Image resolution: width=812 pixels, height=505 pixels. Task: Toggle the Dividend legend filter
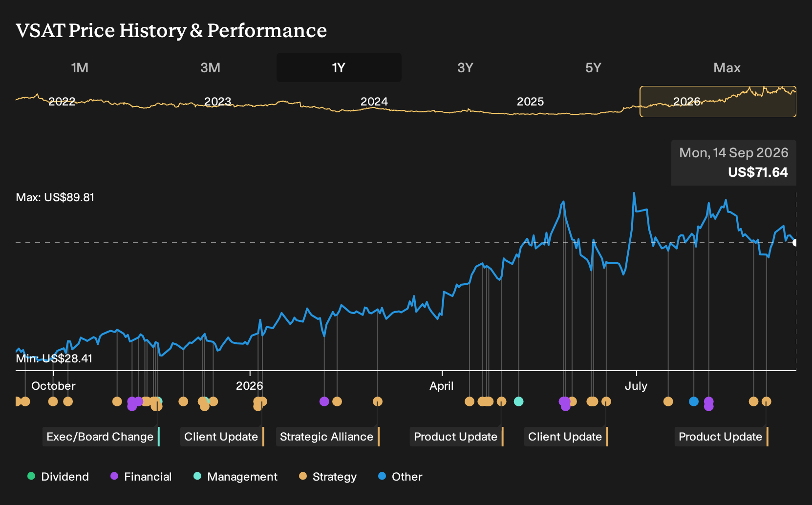coord(58,477)
